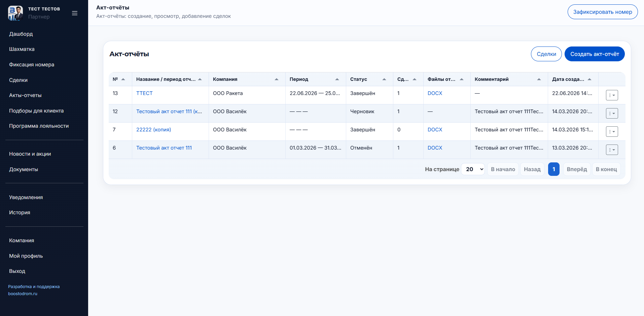644x316 pixels.
Task: Open the ТТЕСТ report link
Action: (144, 93)
